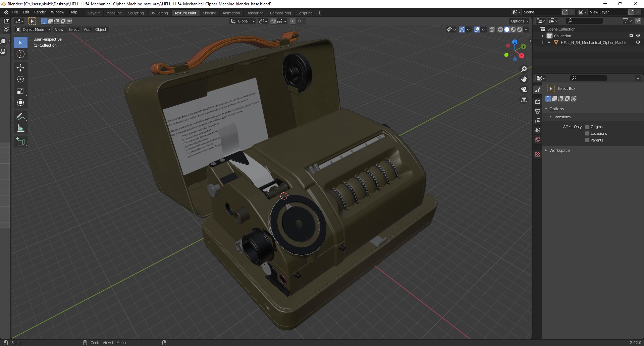644x346 pixels.
Task: Enable Affect Only Locations checkbox
Action: pyautogui.click(x=587, y=133)
